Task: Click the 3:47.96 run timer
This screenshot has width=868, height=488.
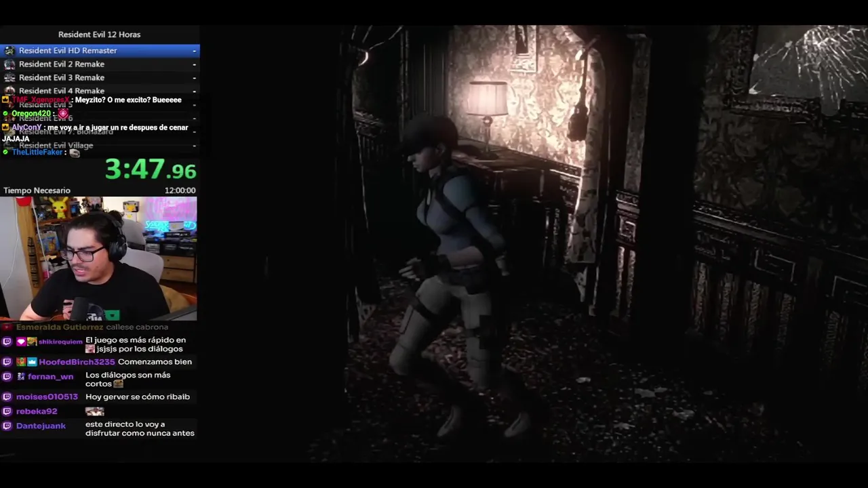Action: (x=151, y=169)
